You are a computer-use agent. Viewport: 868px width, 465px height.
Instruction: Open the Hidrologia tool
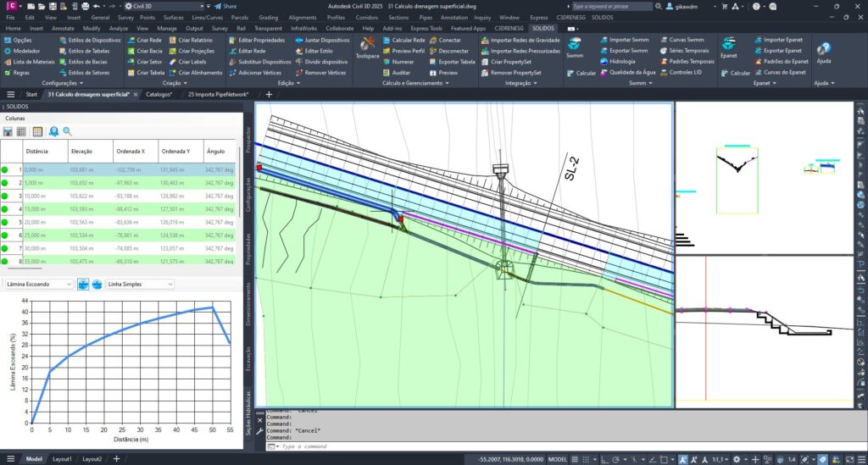point(618,61)
